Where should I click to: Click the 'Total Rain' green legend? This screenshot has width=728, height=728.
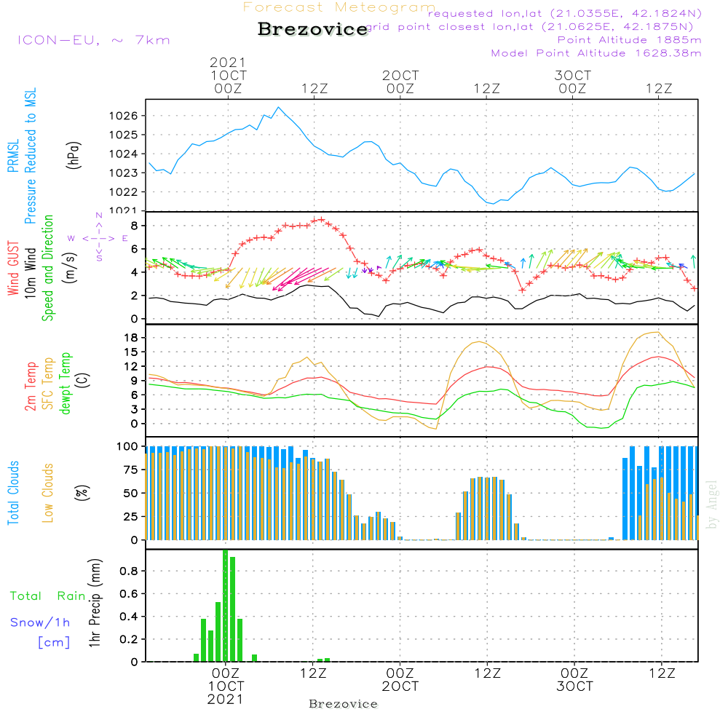48,596
